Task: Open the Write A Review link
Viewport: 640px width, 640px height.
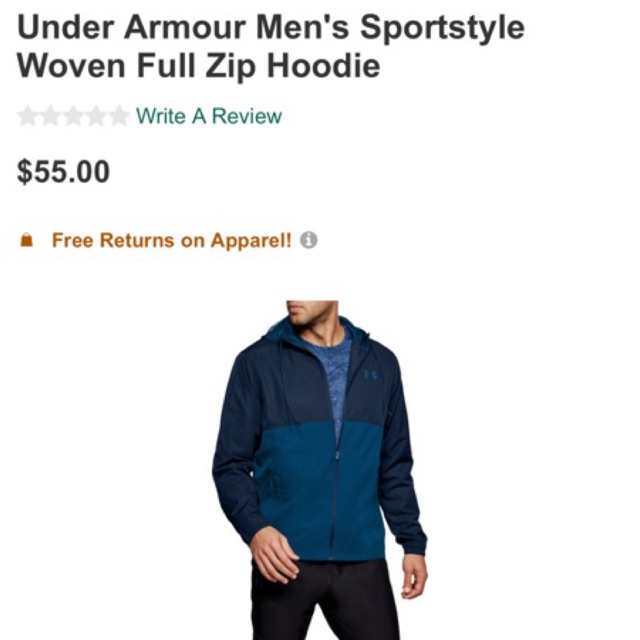Action: point(209,116)
